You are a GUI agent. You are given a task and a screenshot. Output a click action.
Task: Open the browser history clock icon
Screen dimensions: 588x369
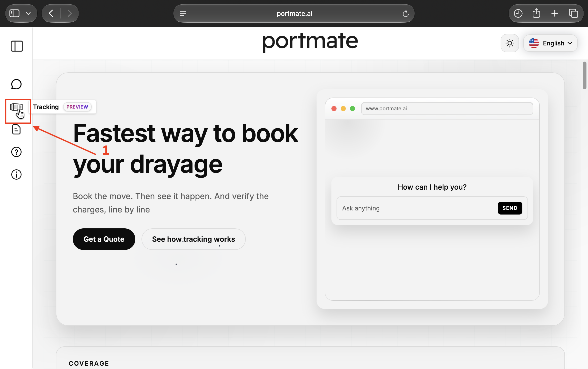[x=518, y=13]
